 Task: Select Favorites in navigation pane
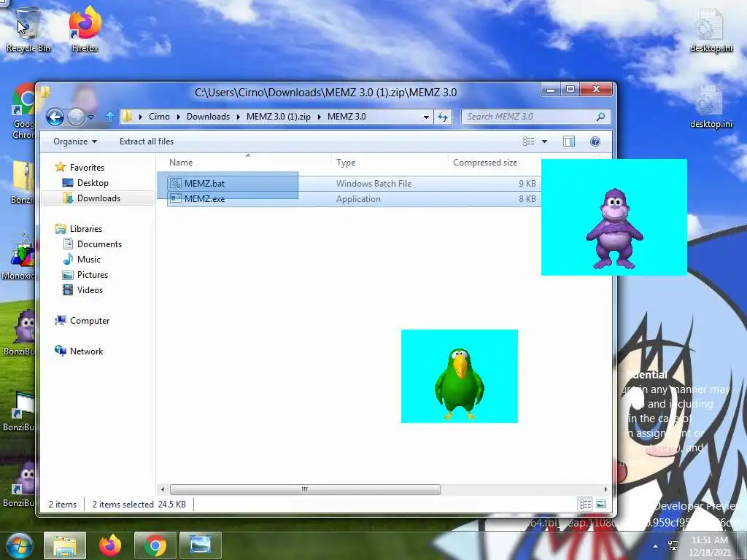click(86, 167)
